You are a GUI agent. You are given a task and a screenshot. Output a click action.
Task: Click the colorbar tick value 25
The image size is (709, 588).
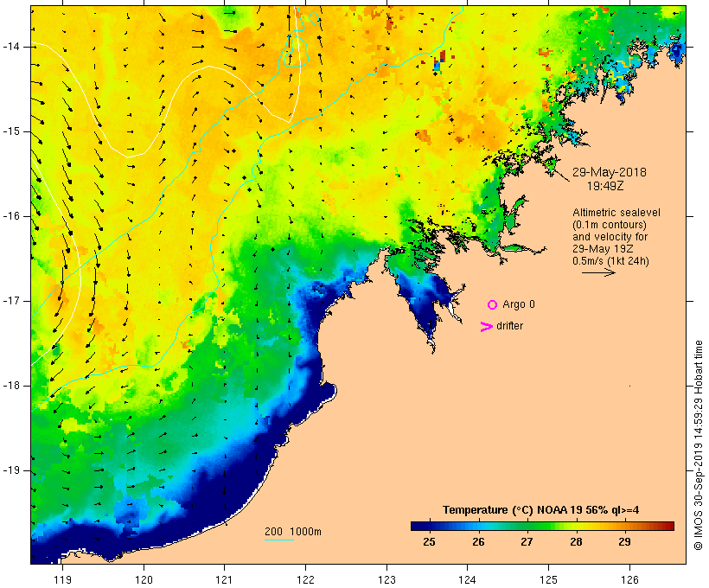(x=429, y=542)
